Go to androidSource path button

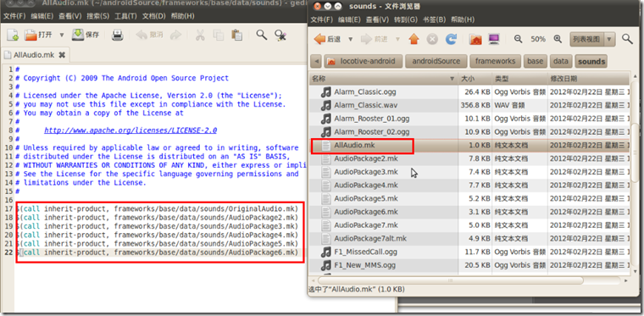436,62
